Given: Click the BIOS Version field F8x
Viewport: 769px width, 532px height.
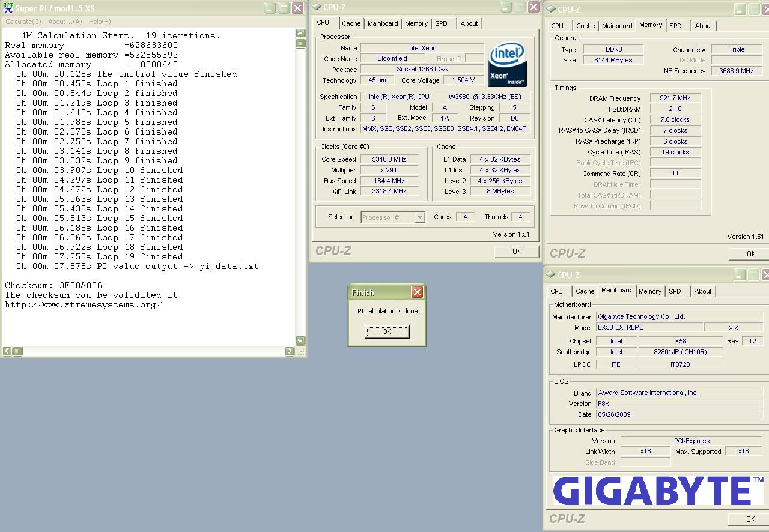Looking at the screenshot, I should click(x=678, y=404).
